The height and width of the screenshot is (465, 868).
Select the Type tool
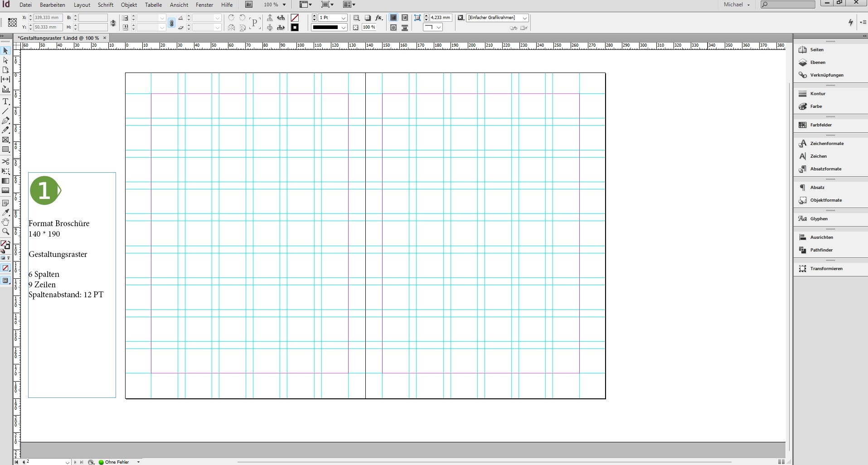pos(5,102)
